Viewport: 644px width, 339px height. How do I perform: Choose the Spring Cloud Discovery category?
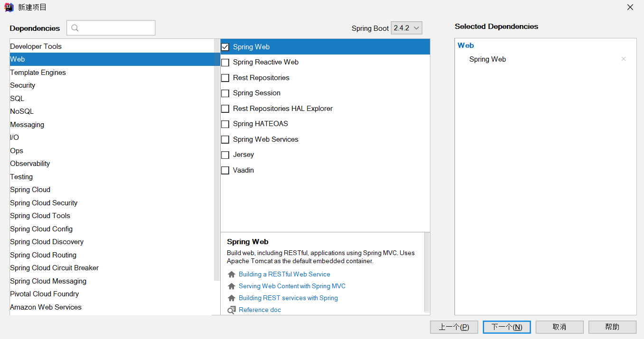[x=47, y=242]
